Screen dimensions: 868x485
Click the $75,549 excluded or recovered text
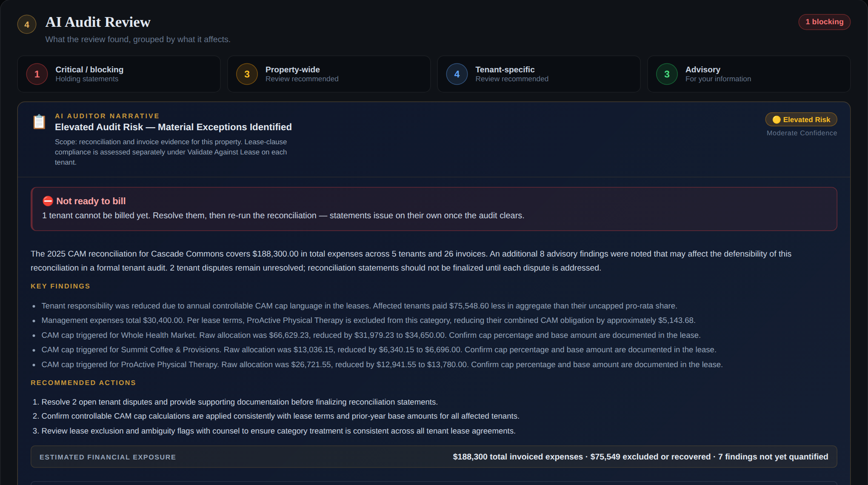click(650, 457)
